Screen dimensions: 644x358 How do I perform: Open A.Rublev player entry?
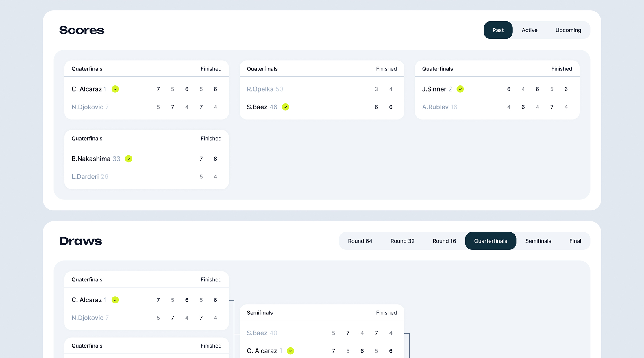pyautogui.click(x=435, y=107)
